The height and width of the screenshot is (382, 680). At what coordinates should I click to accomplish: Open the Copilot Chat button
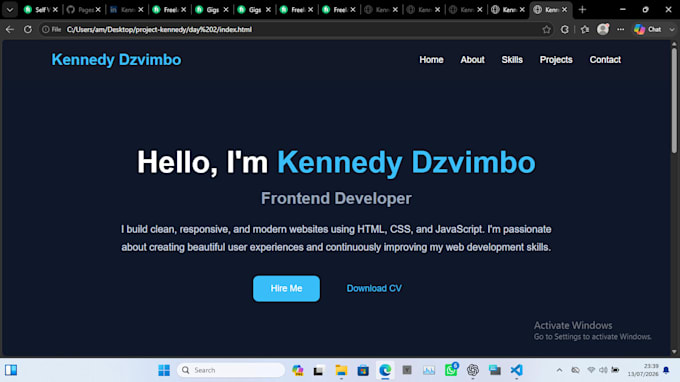(647, 29)
